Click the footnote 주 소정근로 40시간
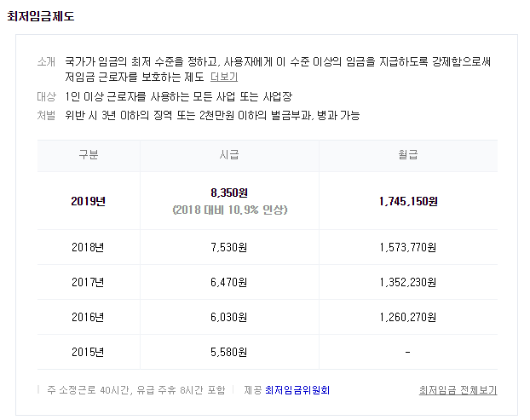The height and width of the screenshot is (420, 530). coord(135,390)
